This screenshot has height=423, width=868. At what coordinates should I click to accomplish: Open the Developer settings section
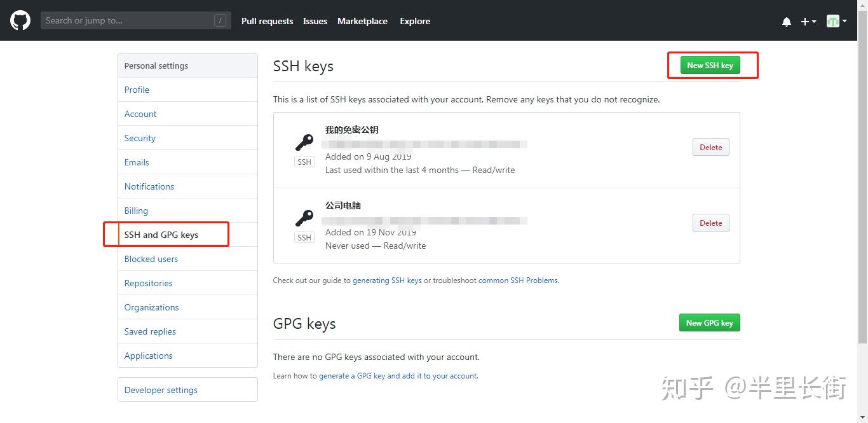pyautogui.click(x=161, y=389)
